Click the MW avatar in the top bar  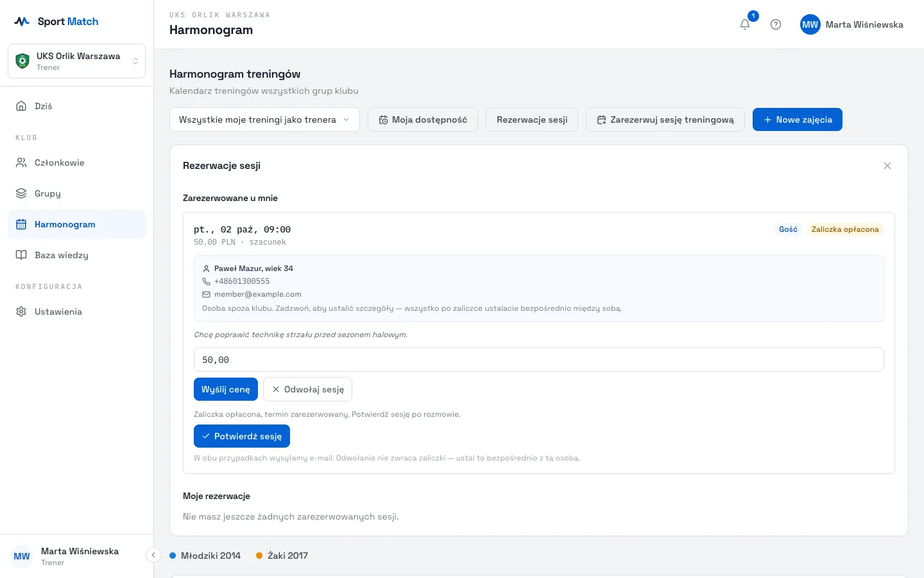(x=810, y=24)
